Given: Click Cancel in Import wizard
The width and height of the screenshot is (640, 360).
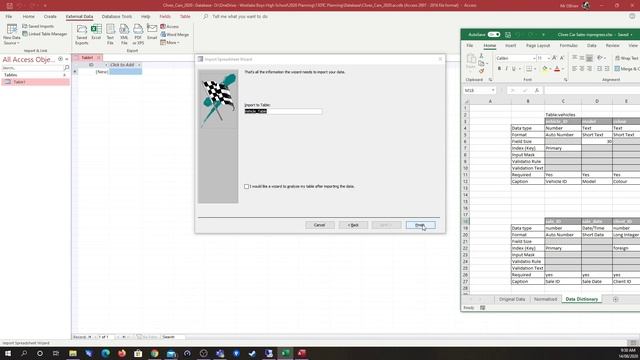Looking at the screenshot, I should pos(320,225).
